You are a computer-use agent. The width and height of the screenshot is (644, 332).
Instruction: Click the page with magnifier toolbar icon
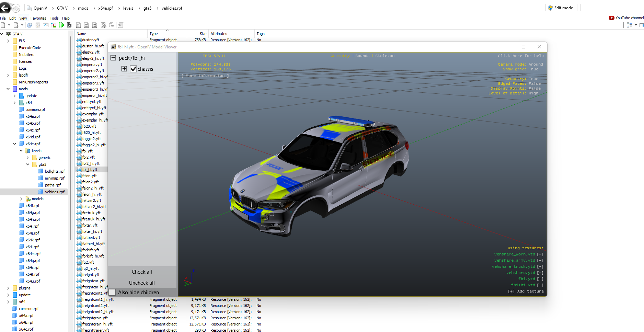78,25
